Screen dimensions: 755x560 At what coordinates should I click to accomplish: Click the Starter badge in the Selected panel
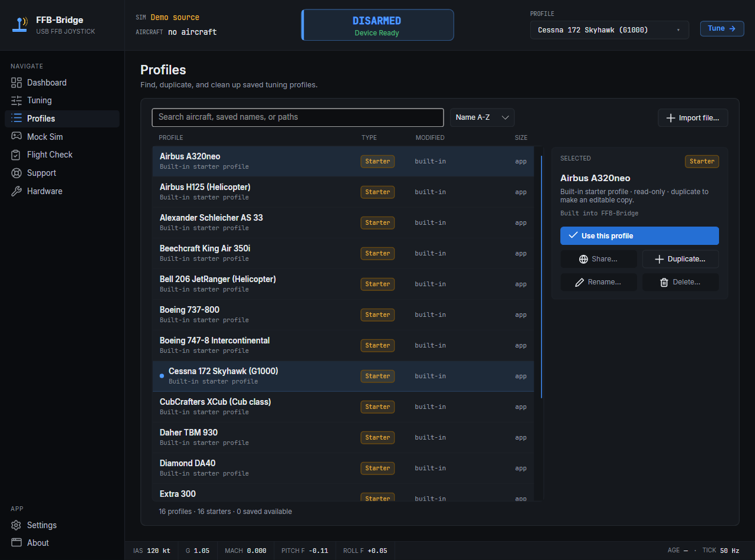coord(702,161)
